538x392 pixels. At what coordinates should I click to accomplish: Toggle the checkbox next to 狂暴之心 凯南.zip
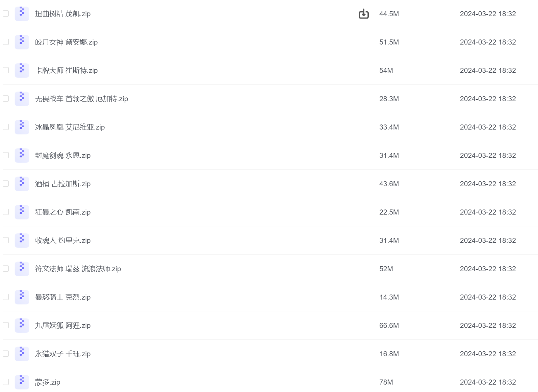click(x=6, y=212)
